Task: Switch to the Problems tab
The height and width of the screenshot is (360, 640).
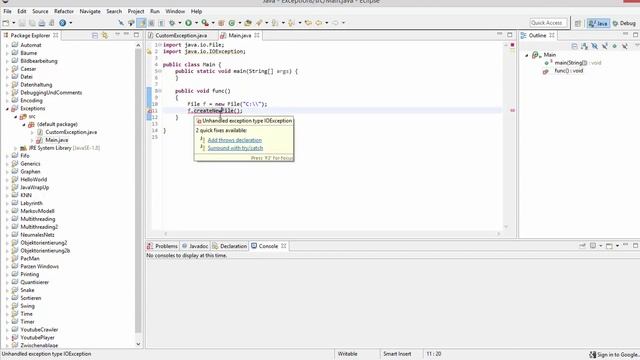Action: point(163,246)
